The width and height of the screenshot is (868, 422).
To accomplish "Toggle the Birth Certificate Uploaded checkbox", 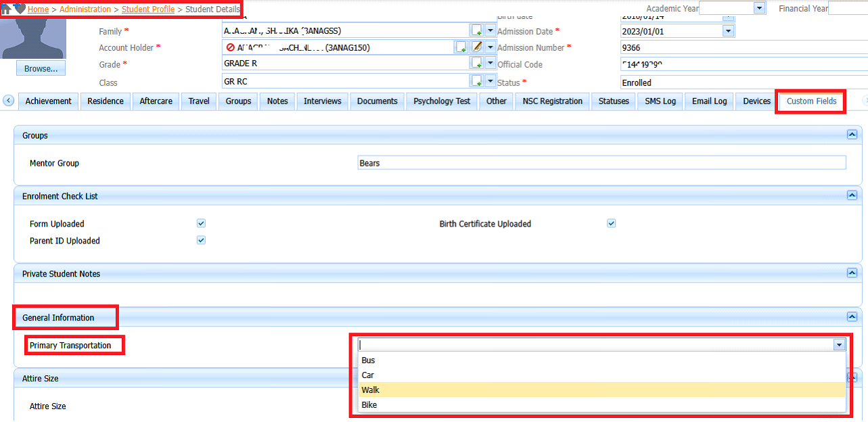I will (x=612, y=223).
